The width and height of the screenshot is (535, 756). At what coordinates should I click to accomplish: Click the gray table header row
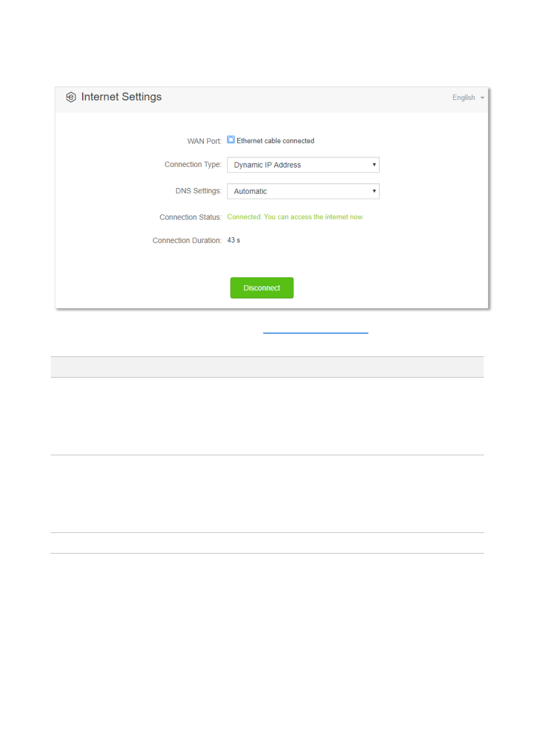[x=267, y=367]
